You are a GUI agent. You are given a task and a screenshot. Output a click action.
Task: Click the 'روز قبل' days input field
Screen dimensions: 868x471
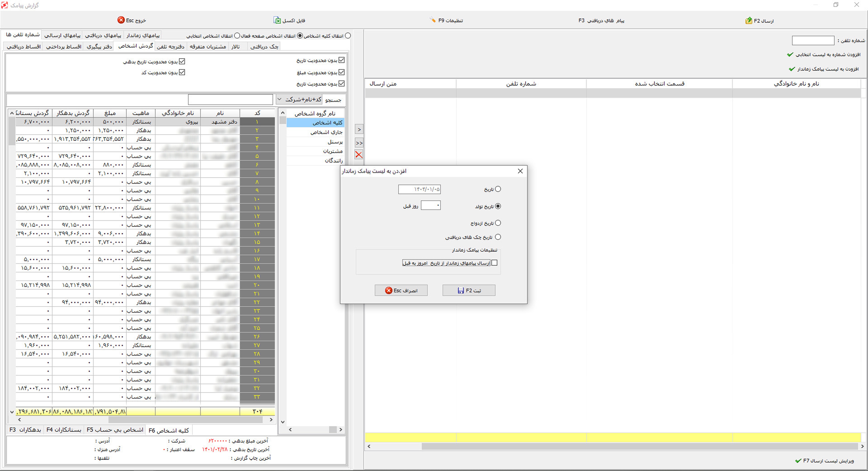[431, 205]
